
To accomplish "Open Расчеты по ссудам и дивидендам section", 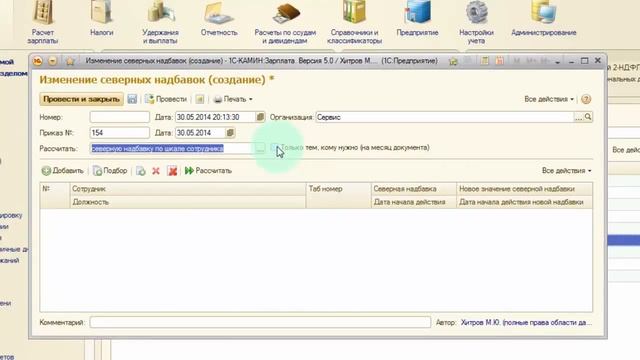I will point(285,22).
